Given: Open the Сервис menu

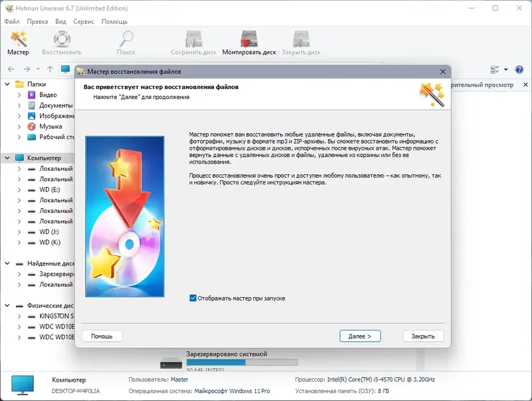Looking at the screenshot, I should (x=84, y=21).
